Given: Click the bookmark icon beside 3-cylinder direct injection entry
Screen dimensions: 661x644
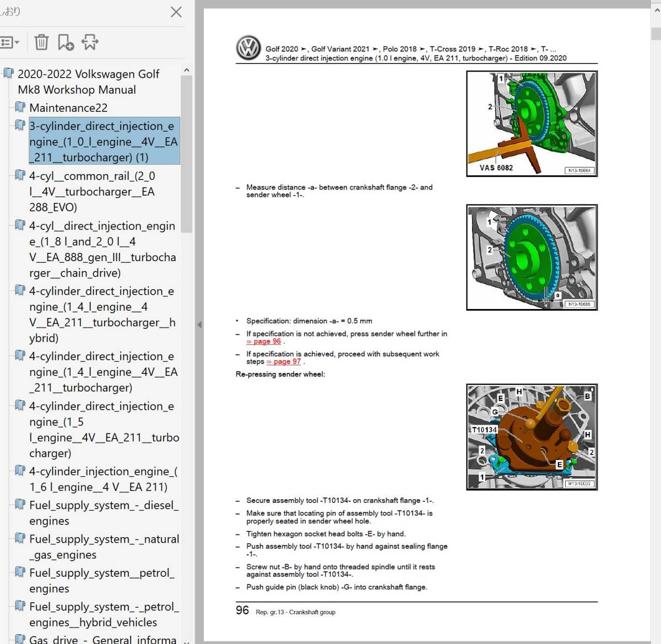Looking at the screenshot, I should (20, 126).
